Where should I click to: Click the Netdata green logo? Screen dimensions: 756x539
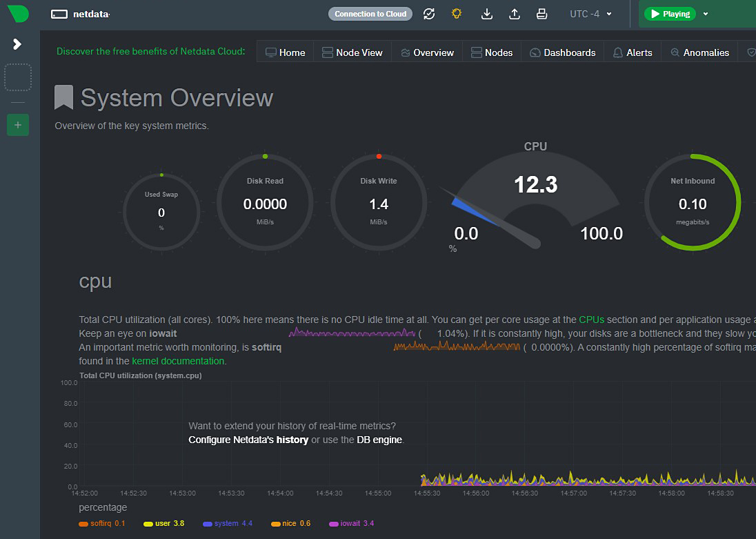pyautogui.click(x=18, y=14)
